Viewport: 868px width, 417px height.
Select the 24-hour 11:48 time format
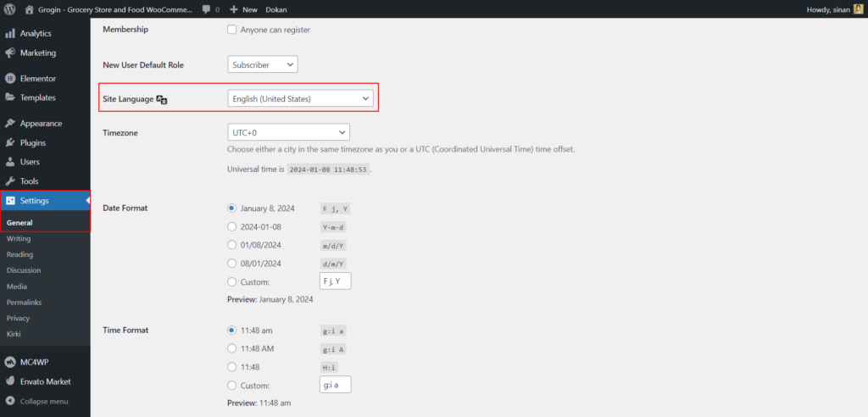click(232, 367)
